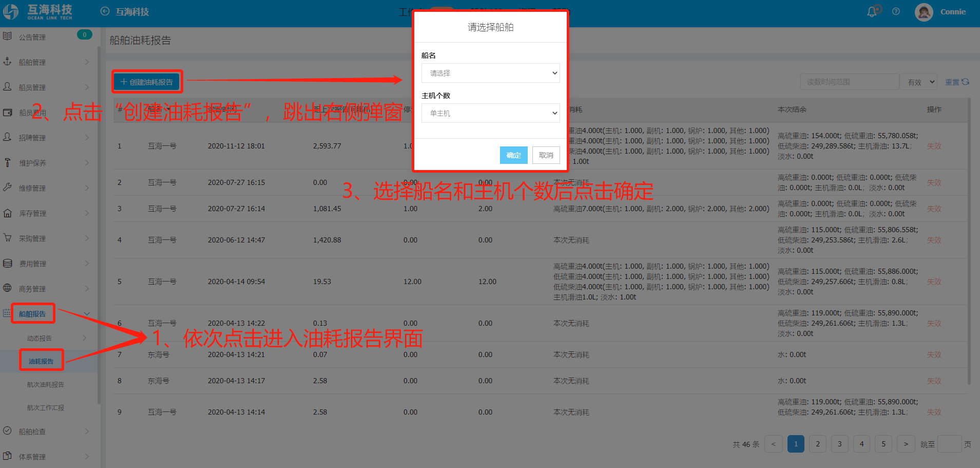Click the table vertical scrollbar

[969, 241]
